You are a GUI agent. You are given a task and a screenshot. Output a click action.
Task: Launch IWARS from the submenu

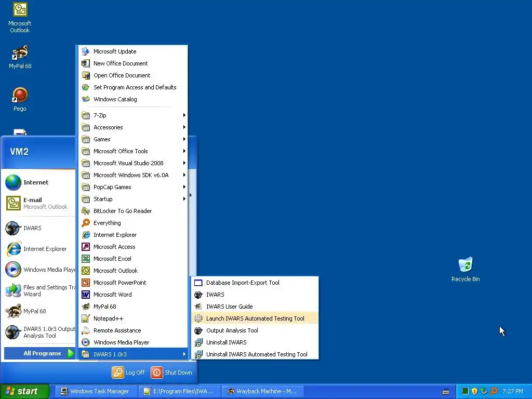tap(255, 295)
